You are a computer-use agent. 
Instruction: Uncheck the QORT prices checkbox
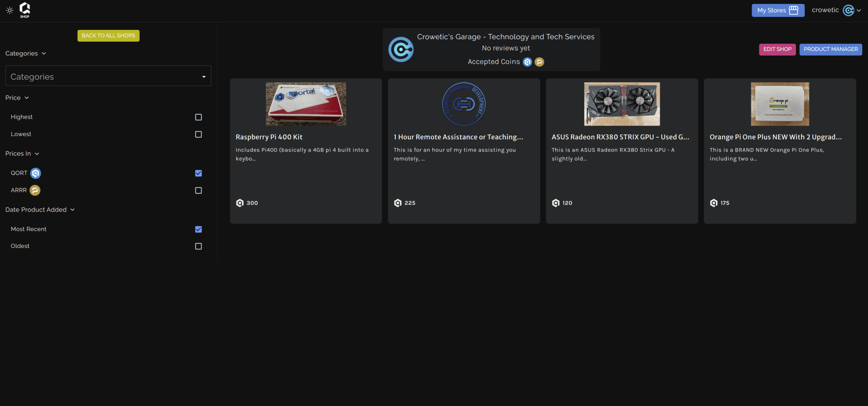(x=198, y=173)
